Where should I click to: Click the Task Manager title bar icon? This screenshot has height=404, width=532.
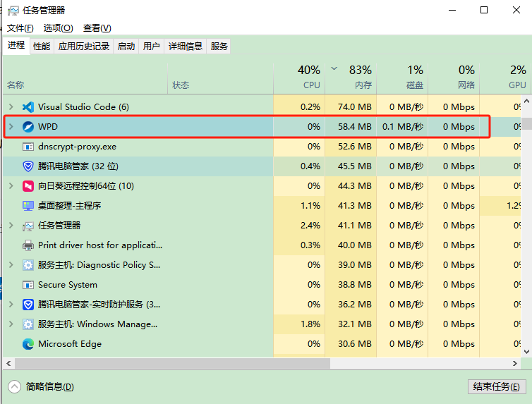13,11
